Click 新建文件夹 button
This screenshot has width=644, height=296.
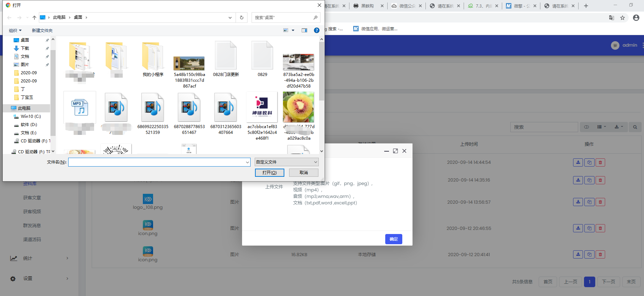pyautogui.click(x=42, y=31)
